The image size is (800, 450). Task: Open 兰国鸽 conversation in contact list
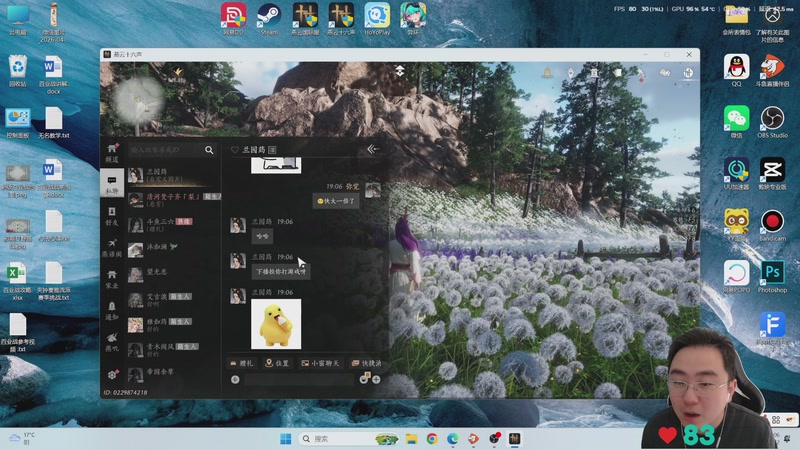(173, 176)
